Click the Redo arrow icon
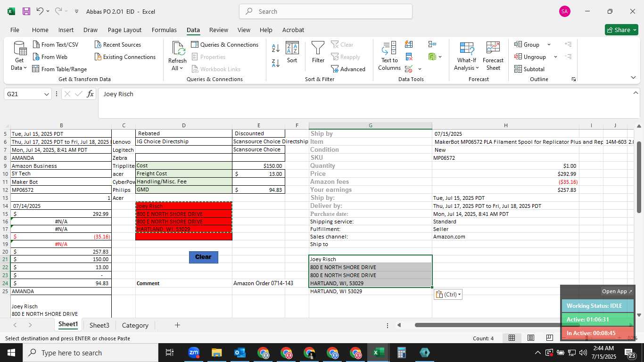 pos(58,11)
